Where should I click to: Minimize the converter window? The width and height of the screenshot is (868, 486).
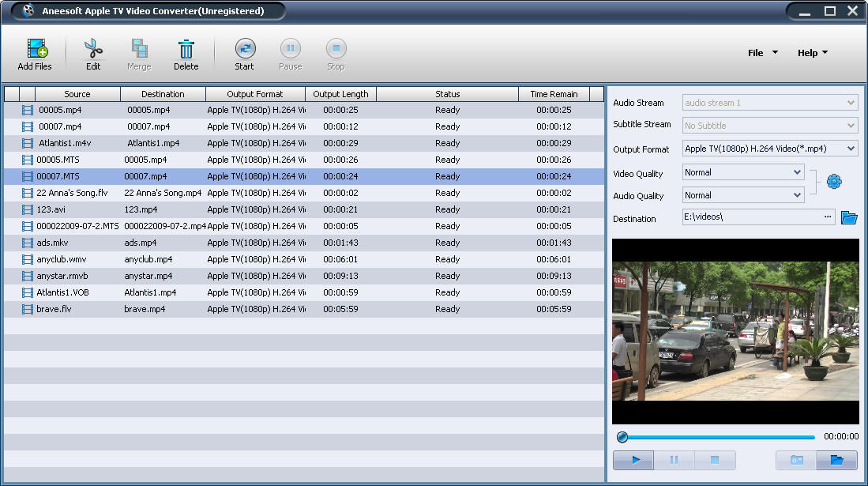pyautogui.click(x=804, y=11)
